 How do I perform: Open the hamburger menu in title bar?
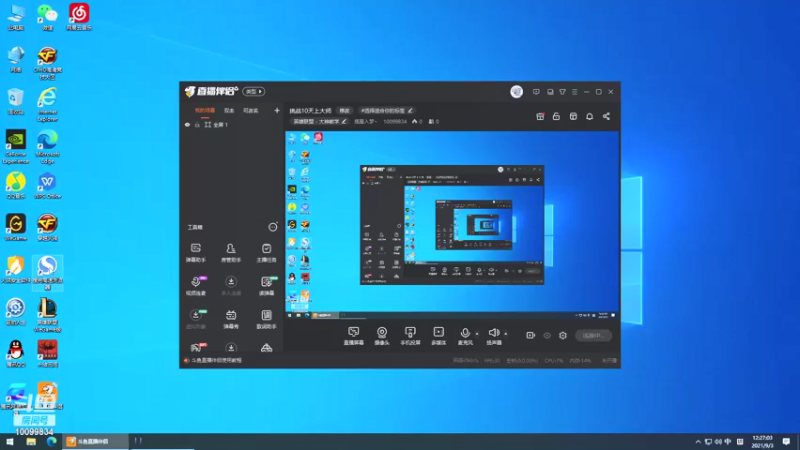574,92
